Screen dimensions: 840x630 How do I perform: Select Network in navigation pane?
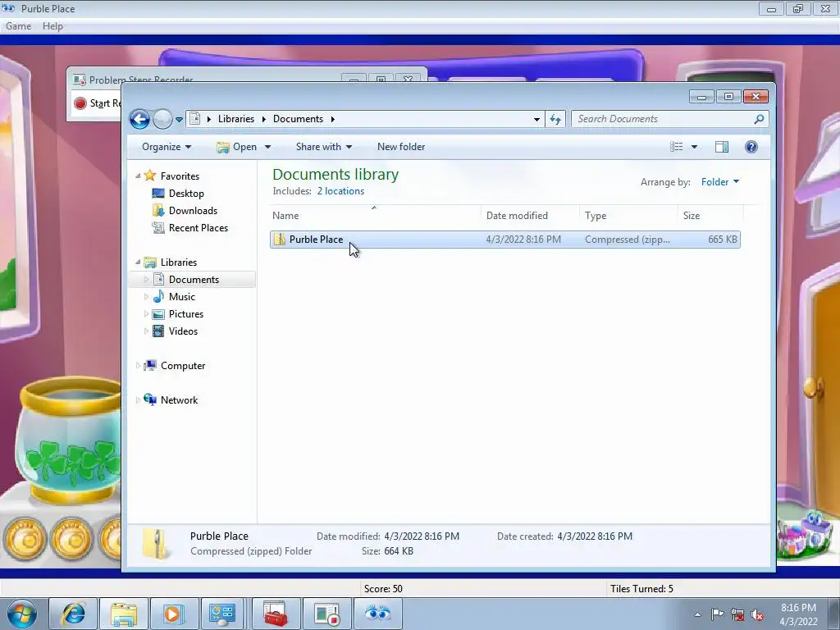pos(179,400)
